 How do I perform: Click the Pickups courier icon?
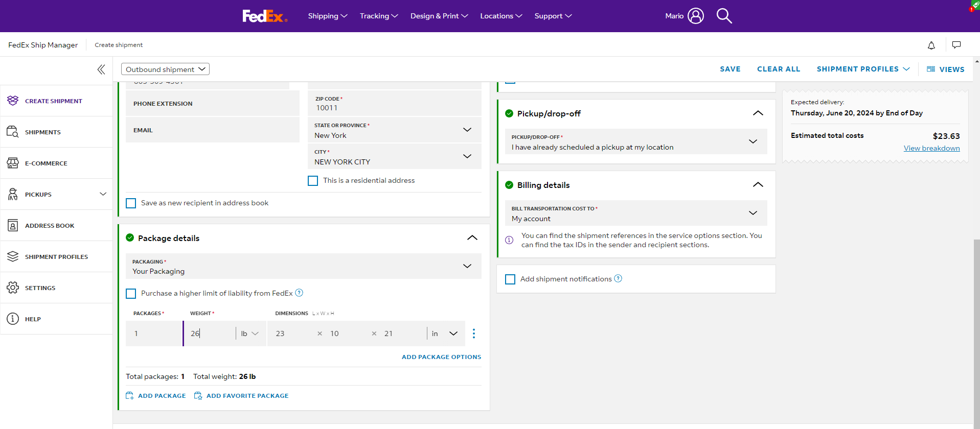point(13,194)
